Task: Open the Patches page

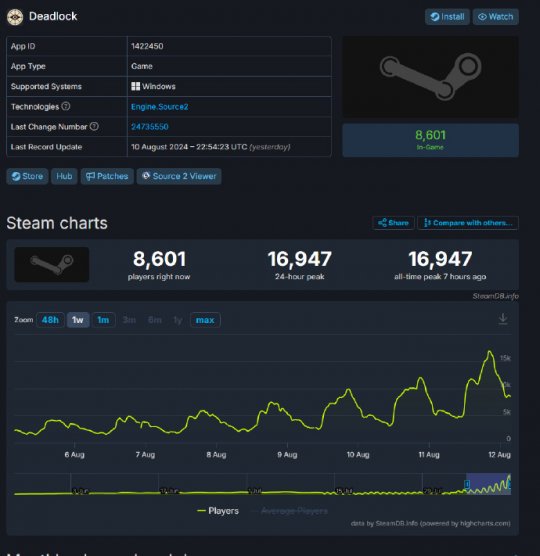Action: click(x=107, y=176)
